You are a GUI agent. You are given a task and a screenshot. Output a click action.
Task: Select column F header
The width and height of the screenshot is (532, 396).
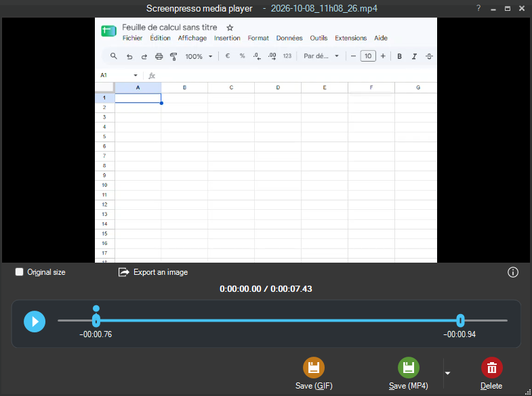[x=371, y=87]
